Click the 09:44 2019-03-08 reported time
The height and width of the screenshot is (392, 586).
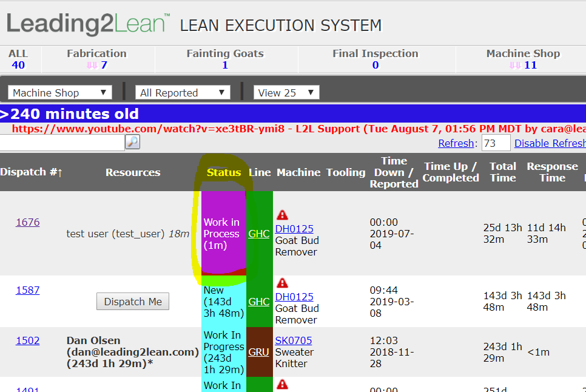(392, 302)
